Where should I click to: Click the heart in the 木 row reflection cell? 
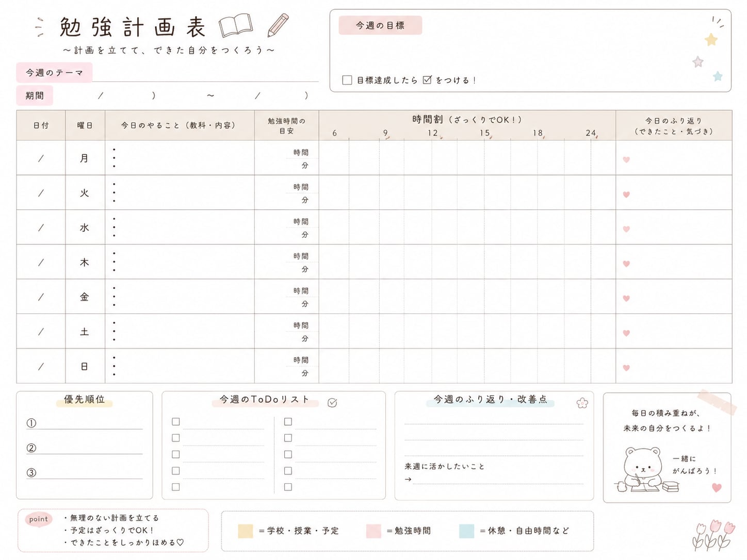(626, 263)
